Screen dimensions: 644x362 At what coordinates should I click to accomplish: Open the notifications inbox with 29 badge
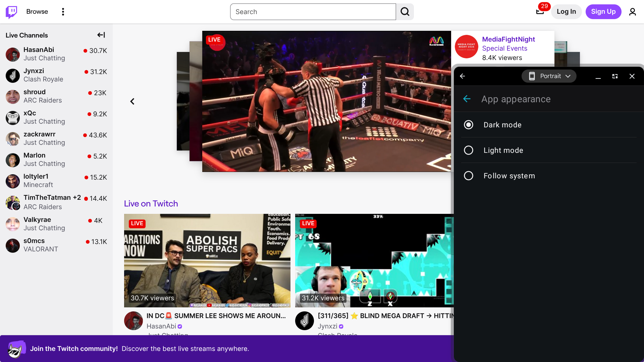click(540, 12)
